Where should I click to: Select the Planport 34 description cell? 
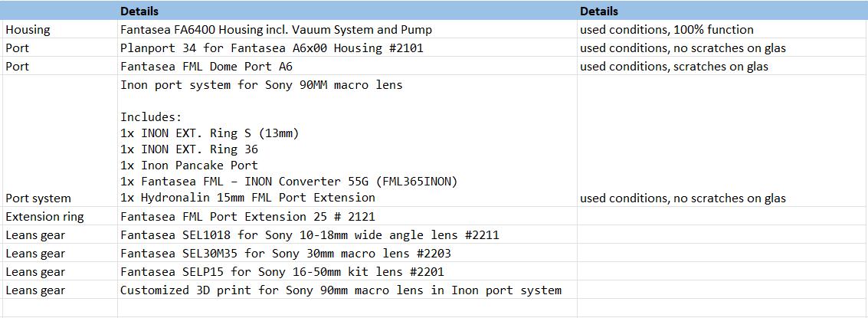[x=347, y=48]
